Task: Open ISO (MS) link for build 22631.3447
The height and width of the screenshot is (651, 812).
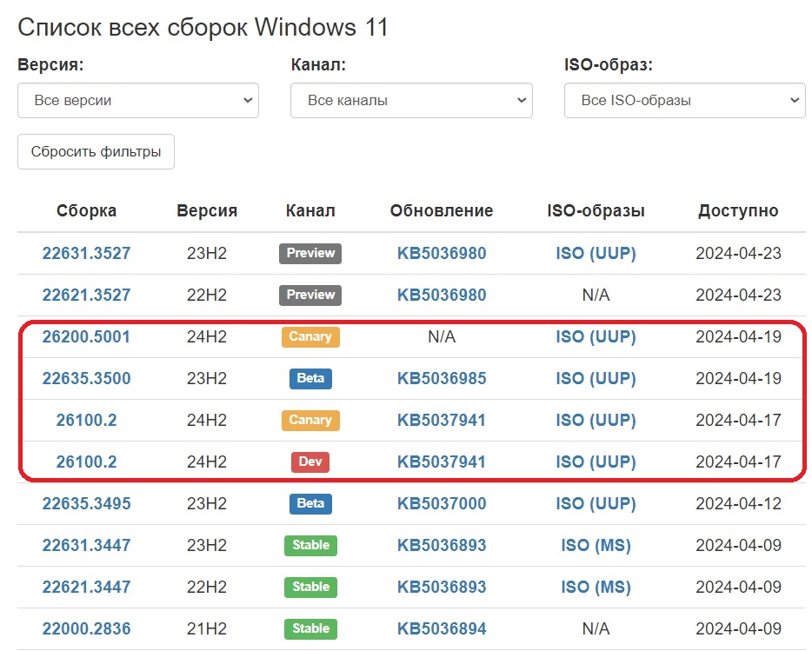Action: [596, 545]
